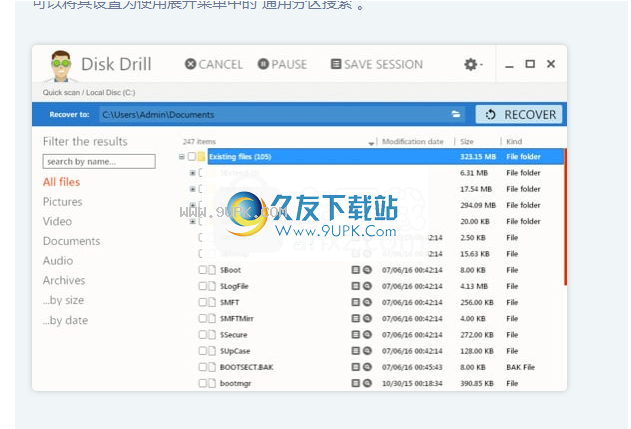631x429 pixels.
Task: Open hex view icon for $Secure row
Action: (355, 334)
